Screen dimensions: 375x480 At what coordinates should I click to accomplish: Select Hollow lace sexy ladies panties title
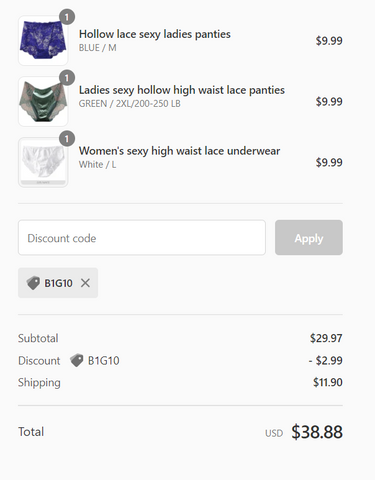pos(155,34)
